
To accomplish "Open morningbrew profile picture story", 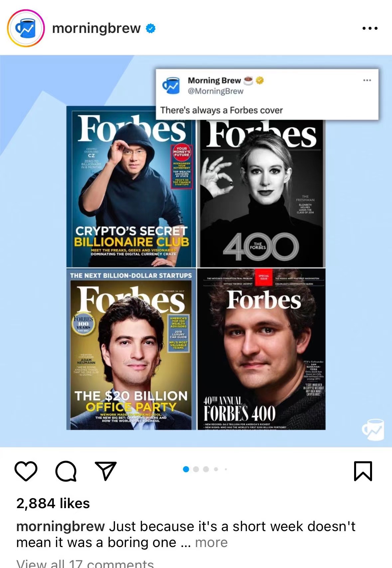I will pyautogui.click(x=26, y=28).
